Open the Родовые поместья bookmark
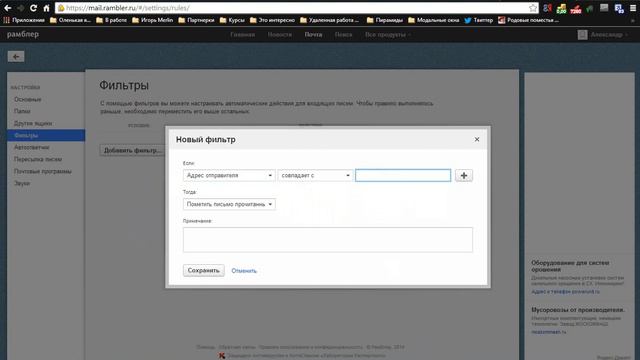The height and width of the screenshot is (360, 640). pyautogui.click(x=528, y=20)
